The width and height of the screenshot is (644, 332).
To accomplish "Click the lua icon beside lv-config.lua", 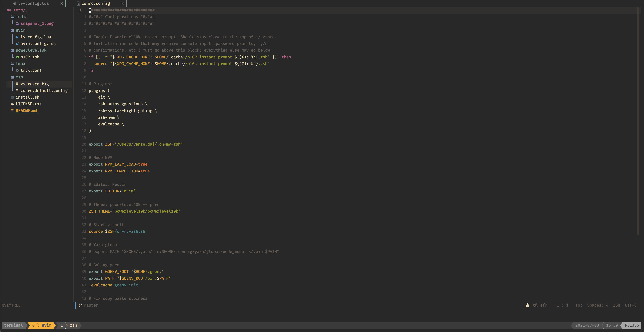I will [x=17, y=37].
